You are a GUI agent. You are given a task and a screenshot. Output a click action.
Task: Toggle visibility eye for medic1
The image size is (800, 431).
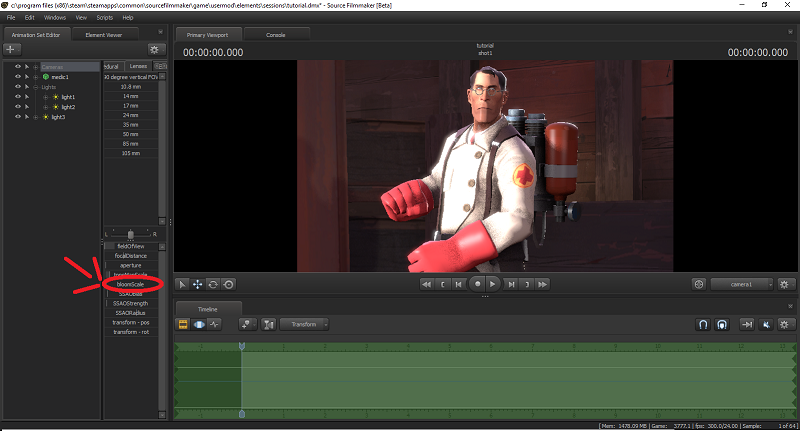point(18,77)
